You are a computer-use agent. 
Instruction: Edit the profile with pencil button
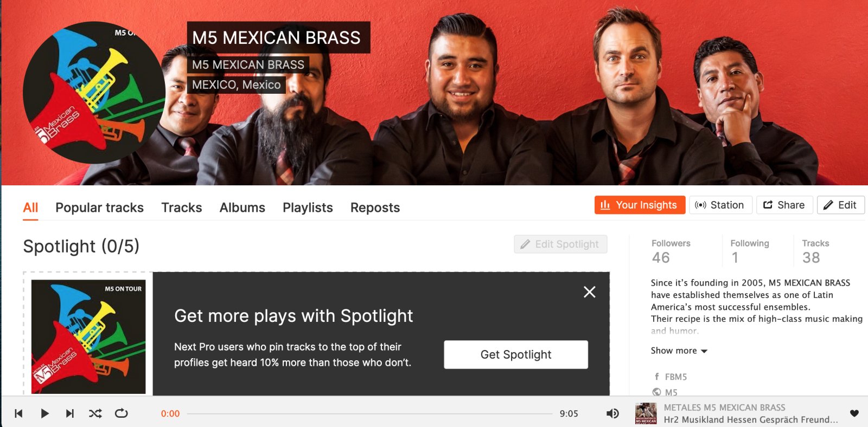pyautogui.click(x=840, y=205)
